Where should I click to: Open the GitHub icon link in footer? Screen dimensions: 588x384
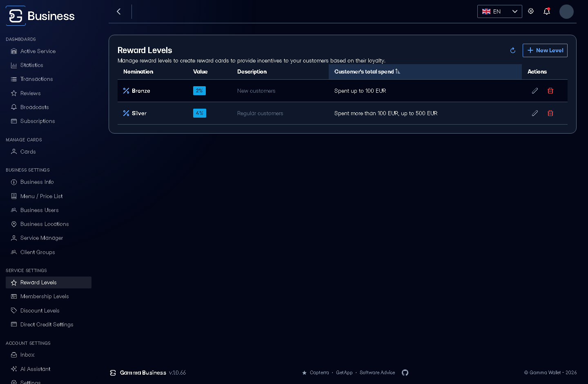coord(405,373)
